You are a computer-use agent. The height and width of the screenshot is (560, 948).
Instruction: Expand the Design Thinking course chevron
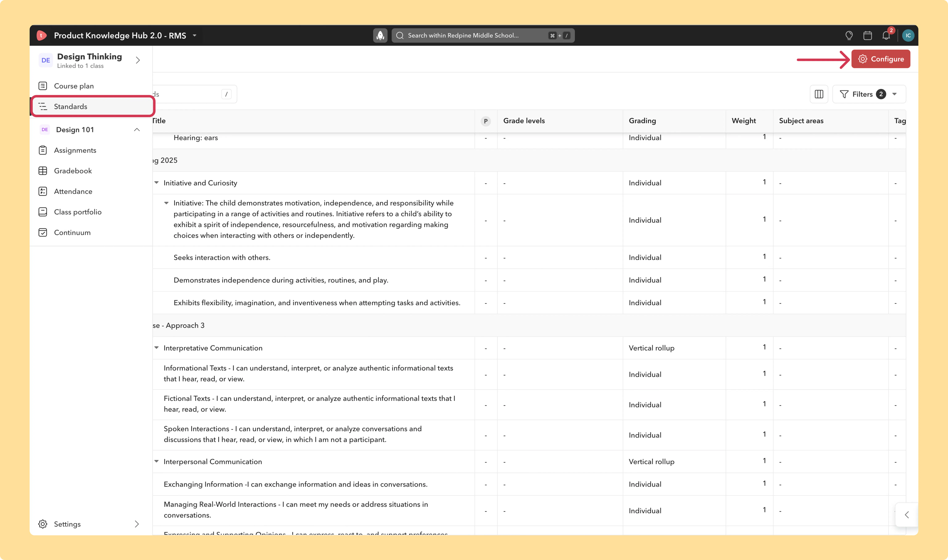click(x=138, y=60)
